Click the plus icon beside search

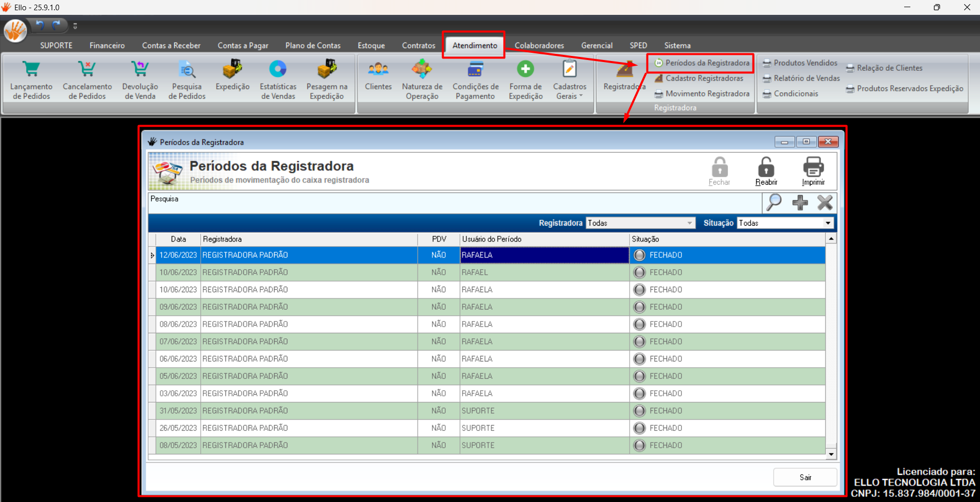coord(800,203)
